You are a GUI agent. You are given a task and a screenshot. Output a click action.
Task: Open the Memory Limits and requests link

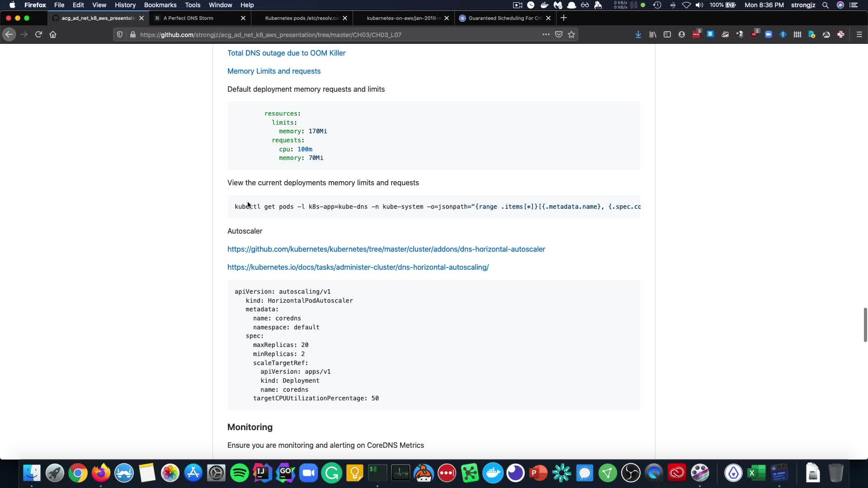point(274,71)
